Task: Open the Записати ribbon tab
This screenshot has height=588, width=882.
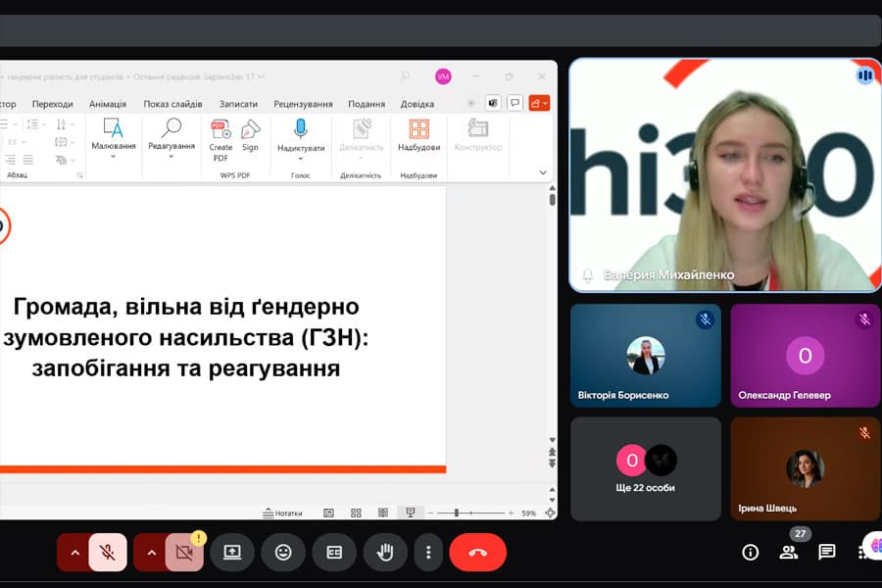Action: point(238,104)
